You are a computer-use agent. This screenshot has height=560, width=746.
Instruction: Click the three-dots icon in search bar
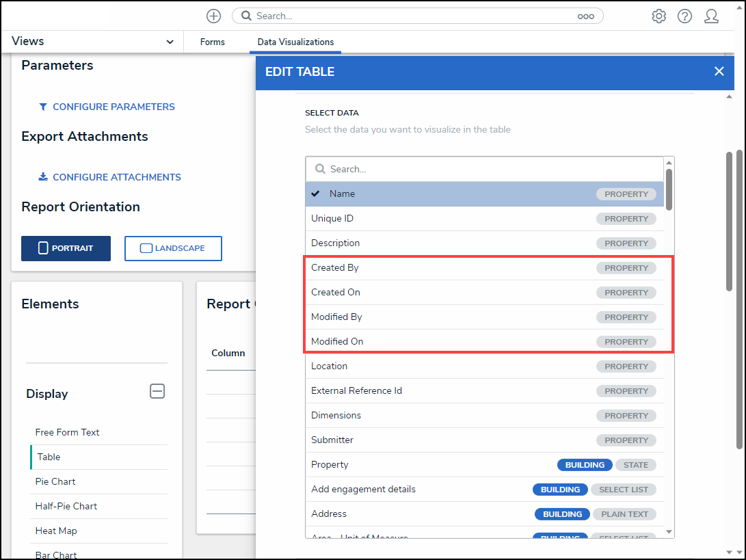click(x=585, y=16)
